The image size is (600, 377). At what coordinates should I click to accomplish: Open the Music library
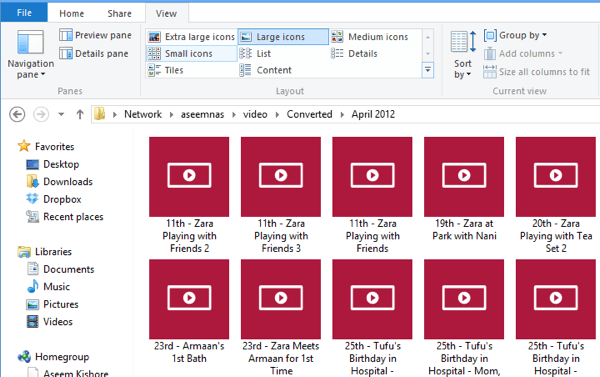pos(48,286)
